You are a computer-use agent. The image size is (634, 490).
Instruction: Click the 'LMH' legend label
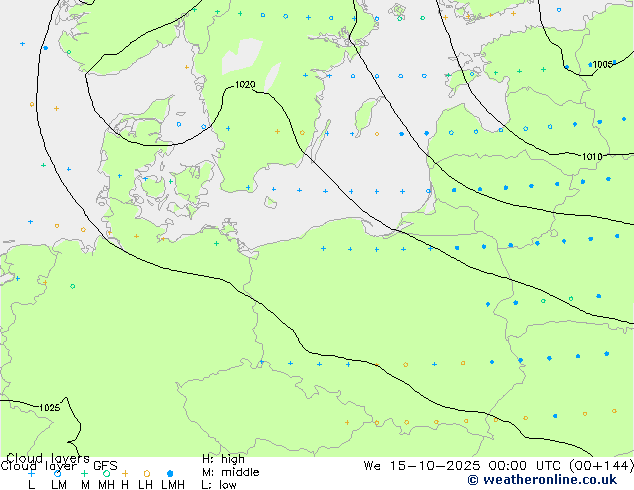click(x=173, y=485)
